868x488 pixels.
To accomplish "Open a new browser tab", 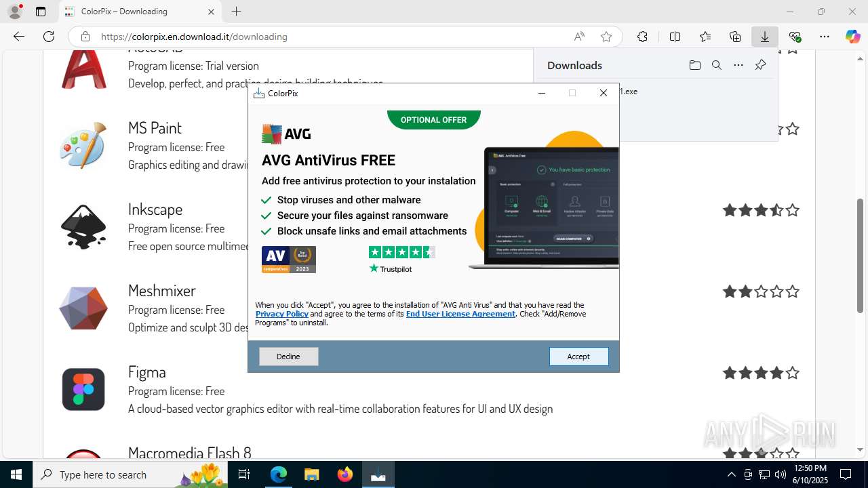I will [x=236, y=12].
